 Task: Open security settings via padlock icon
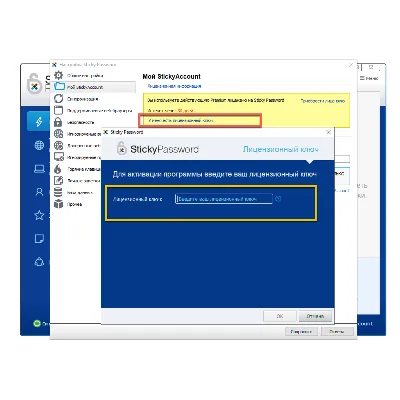click(x=58, y=122)
